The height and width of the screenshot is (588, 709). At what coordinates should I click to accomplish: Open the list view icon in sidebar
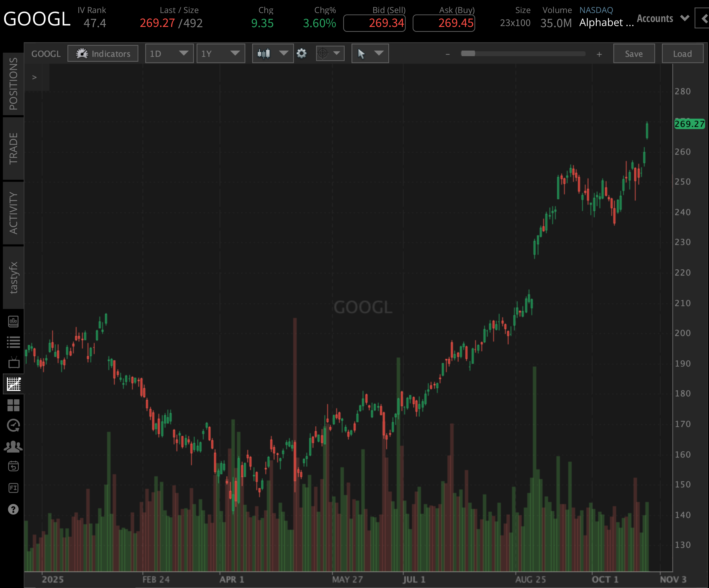(x=14, y=342)
